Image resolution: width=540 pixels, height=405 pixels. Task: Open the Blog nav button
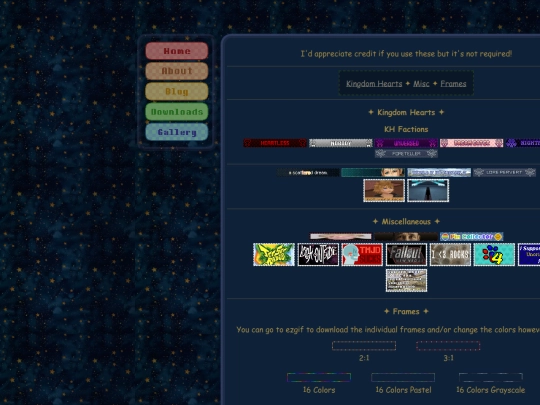(177, 91)
